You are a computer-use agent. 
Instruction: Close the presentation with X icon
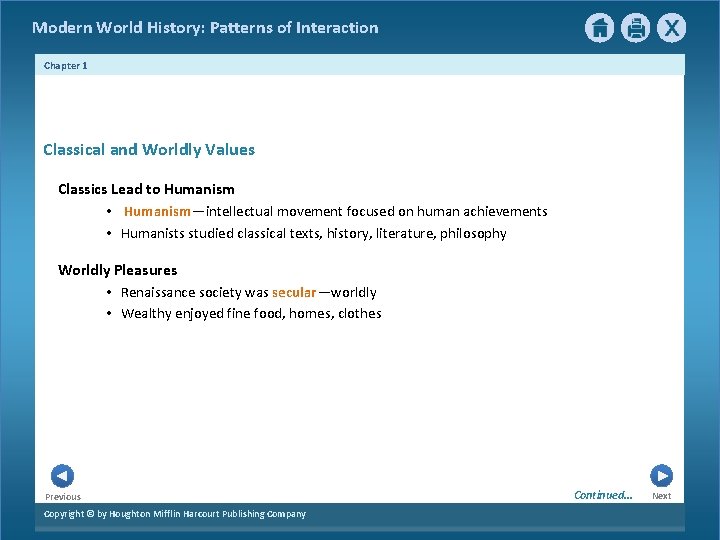point(671,28)
